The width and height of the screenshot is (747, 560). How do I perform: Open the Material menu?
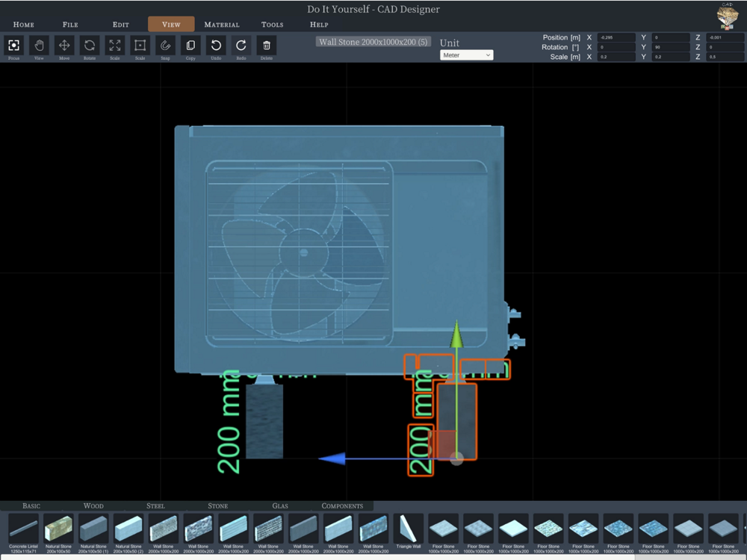click(222, 25)
